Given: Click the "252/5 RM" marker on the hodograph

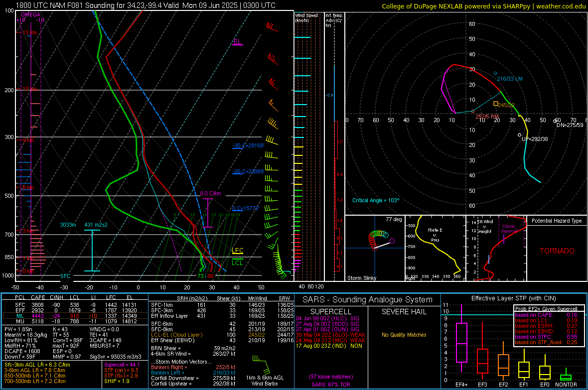Looking at the screenshot, I should [x=487, y=117].
